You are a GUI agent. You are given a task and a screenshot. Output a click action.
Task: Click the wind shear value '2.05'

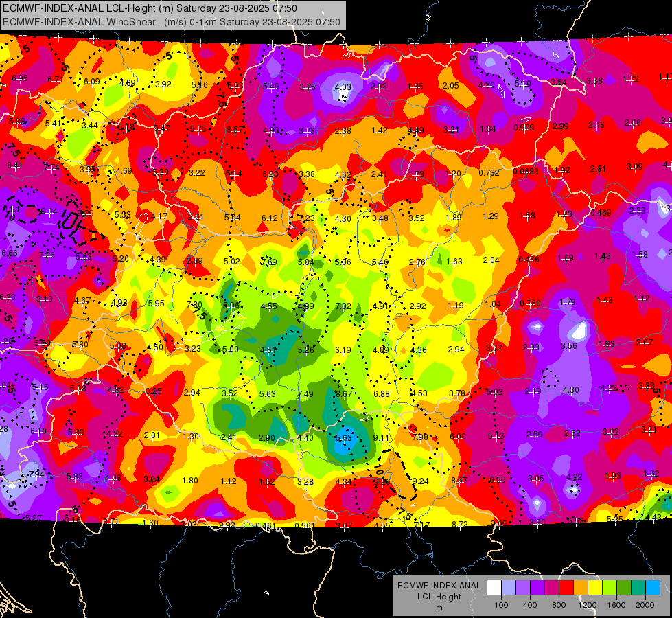tap(451, 86)
